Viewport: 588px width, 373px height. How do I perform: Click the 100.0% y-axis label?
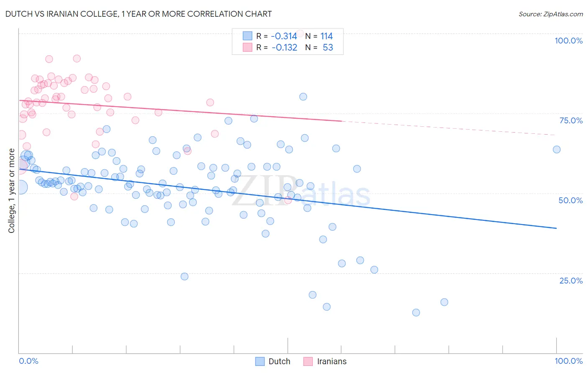568,41
